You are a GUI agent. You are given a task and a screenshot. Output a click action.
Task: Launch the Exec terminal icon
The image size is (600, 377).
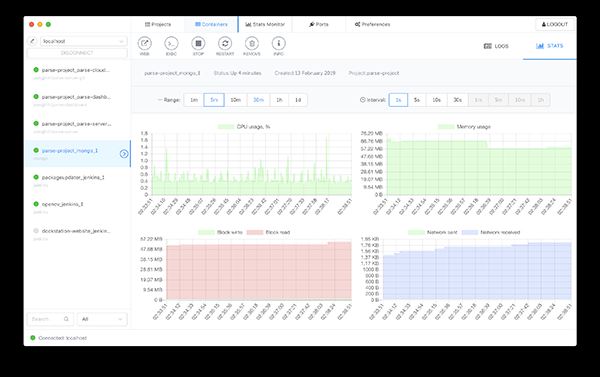point(171,44)
